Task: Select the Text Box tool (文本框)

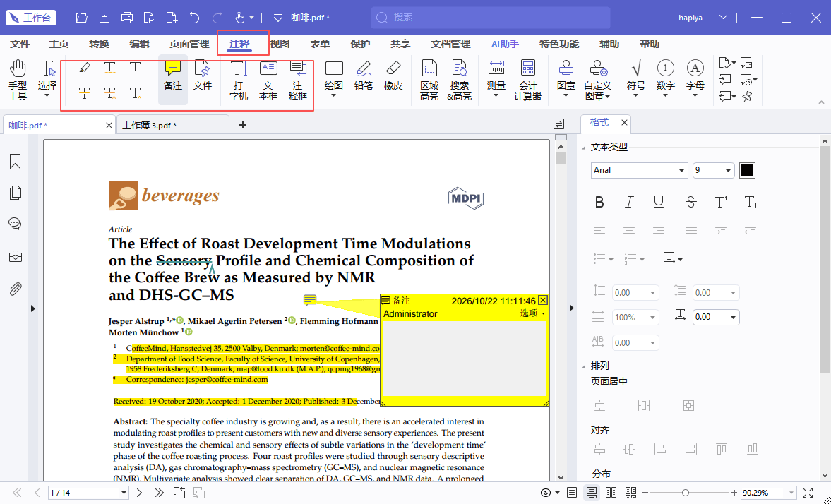Action: [268, 80]
